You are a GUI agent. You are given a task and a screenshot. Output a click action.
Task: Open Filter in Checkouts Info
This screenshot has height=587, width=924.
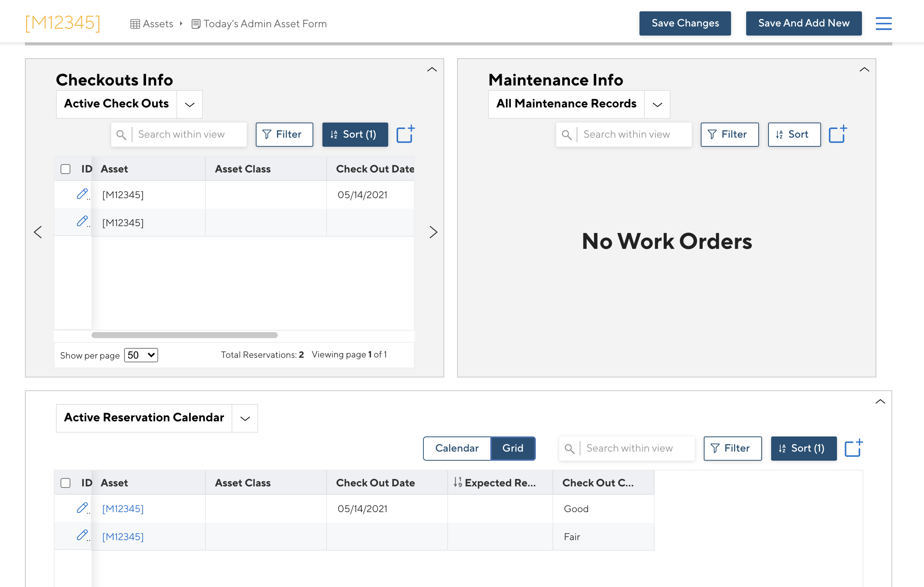click(284, 134)
